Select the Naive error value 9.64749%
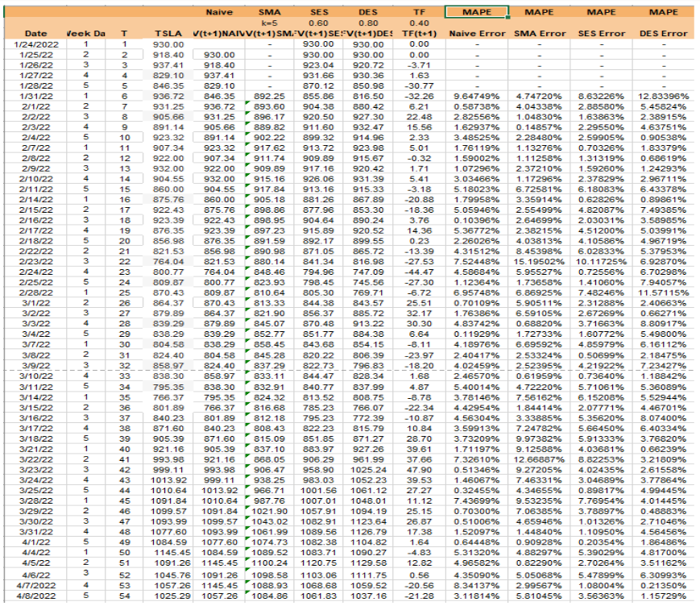 477,96
